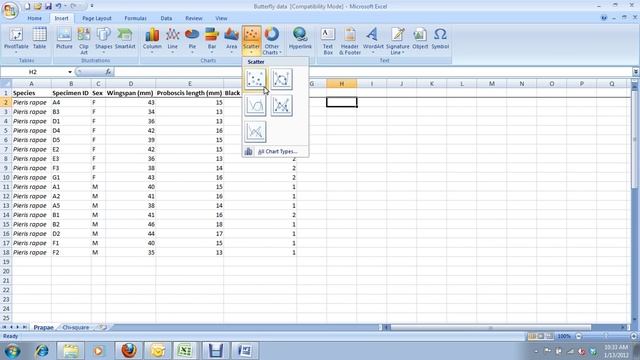
Task: Choose Scatter with Straight Lines and Markers
Action: (x=282, y=105)
